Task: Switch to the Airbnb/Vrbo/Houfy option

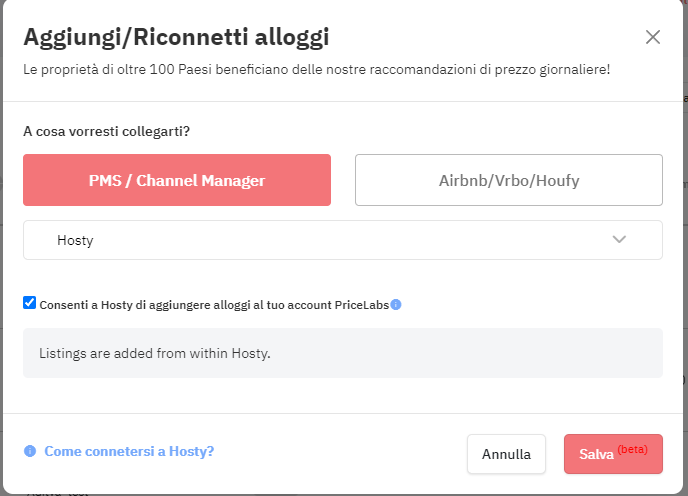Action: click(509, 180)
